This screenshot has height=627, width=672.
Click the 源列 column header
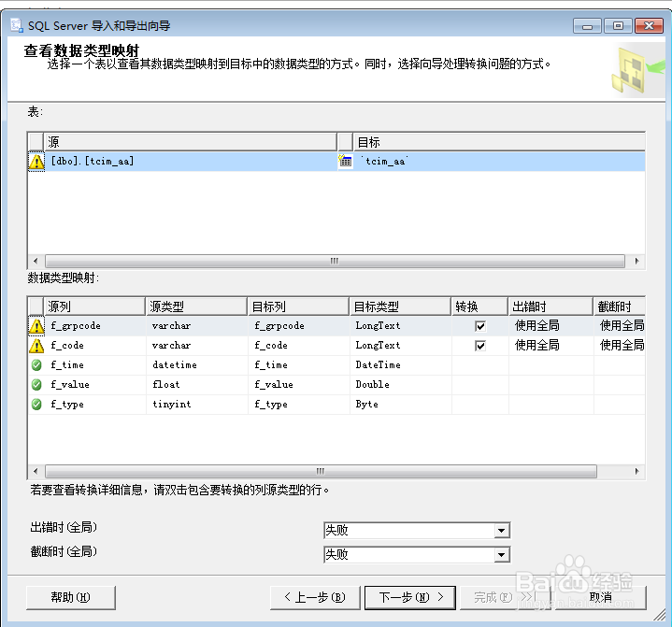point(94,306)
